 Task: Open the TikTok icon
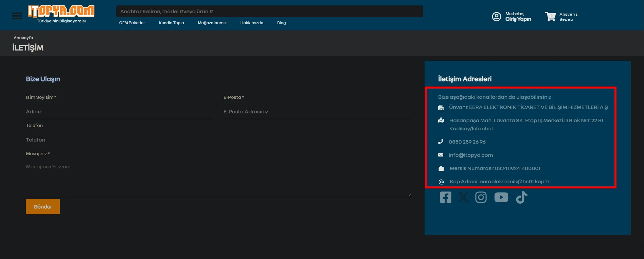(x=522, y=197)
